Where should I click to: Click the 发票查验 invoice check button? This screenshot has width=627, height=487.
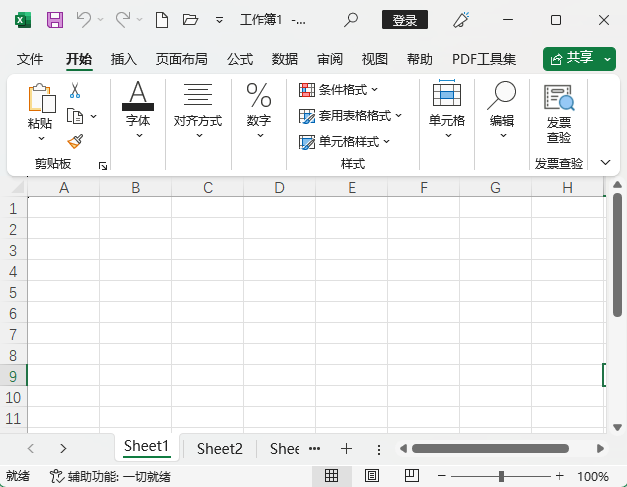click(x=559, y=114)
